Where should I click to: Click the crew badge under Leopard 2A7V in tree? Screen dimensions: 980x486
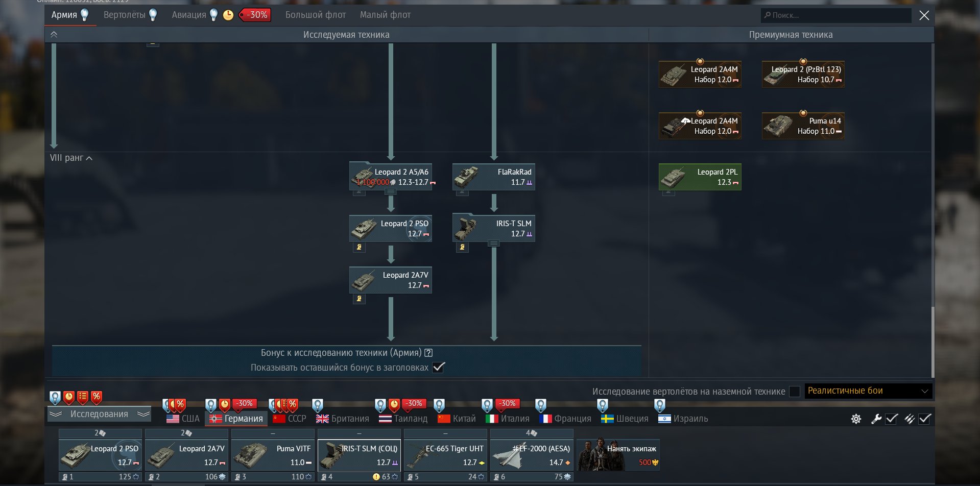(359, 299)
